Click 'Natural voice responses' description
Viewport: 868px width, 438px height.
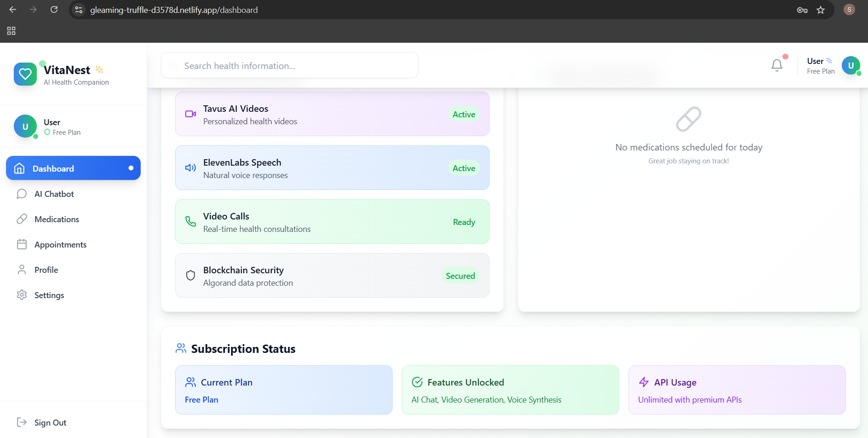[x=246, y=175]
